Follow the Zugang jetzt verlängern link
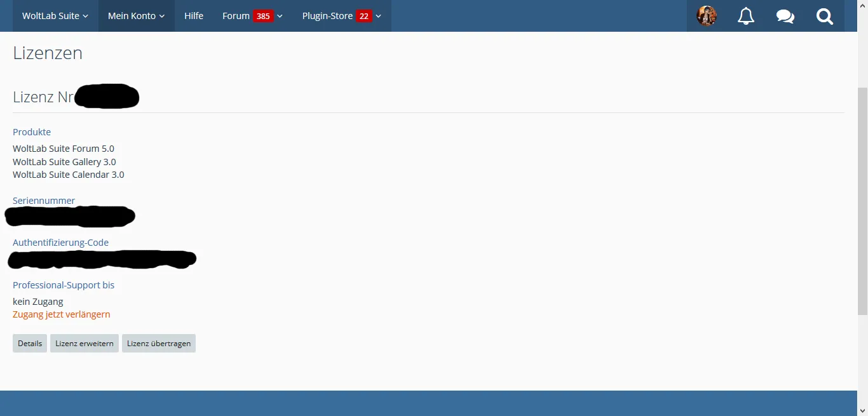868x416 pixels. coord(62,314)
